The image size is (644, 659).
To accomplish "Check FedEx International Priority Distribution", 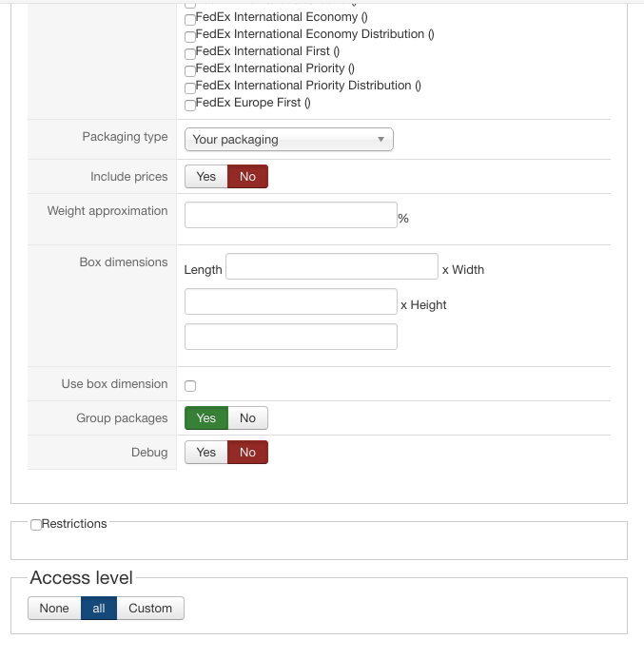I will [190, 87].
